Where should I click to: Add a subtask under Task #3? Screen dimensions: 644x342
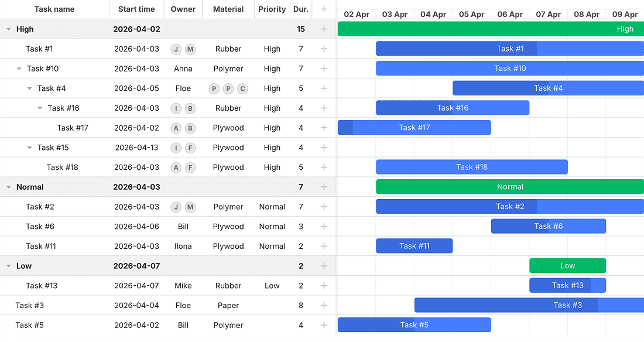[324, 306]
